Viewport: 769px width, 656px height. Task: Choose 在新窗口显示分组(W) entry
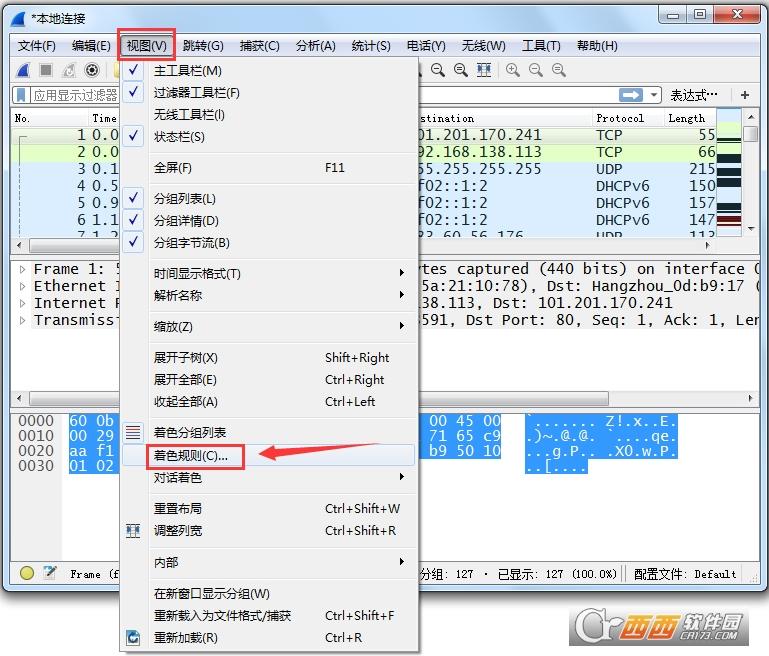coord(269,594)
